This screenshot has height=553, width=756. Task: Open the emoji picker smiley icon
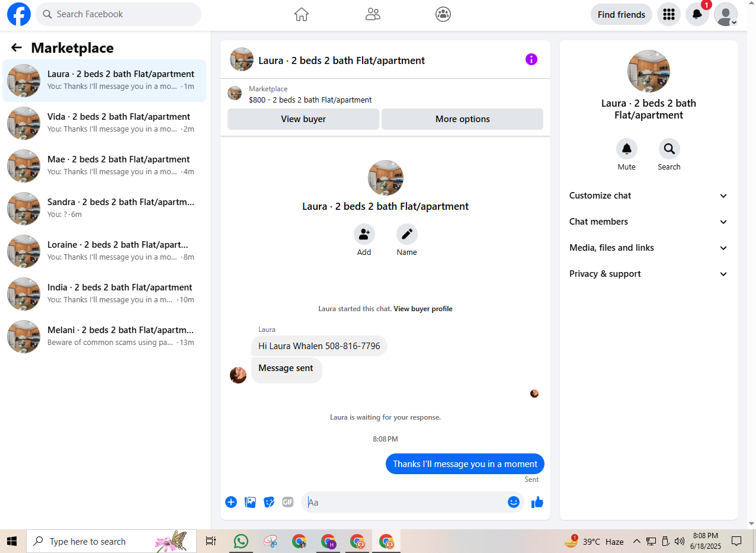pyautogui.click(x=514, y=502)
